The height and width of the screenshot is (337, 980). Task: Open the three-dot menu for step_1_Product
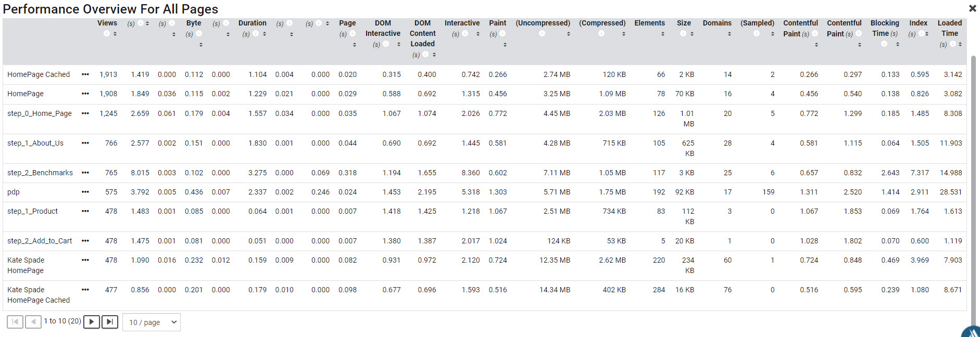[x=85, y=211]
